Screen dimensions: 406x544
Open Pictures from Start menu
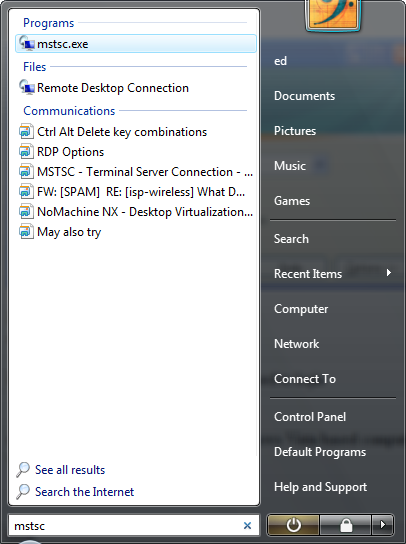tap(295, 131)
